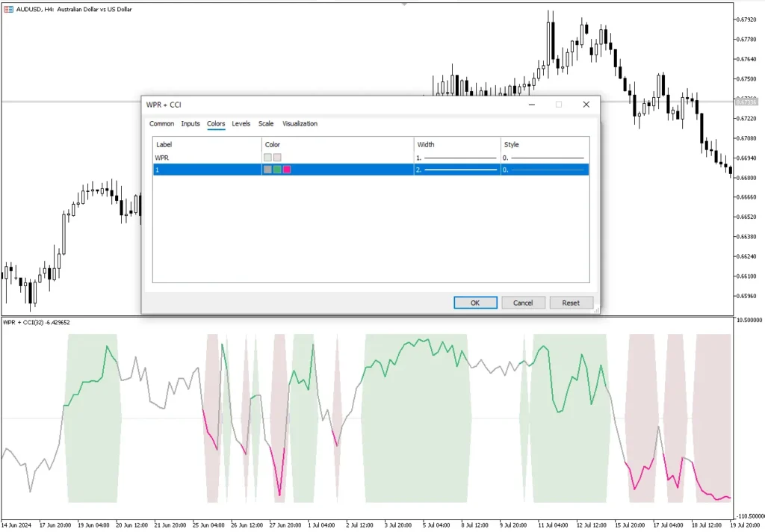Go to the Scale tab
Image resolution: width=765 pixels, height=532 pixels.
[266, 124]
